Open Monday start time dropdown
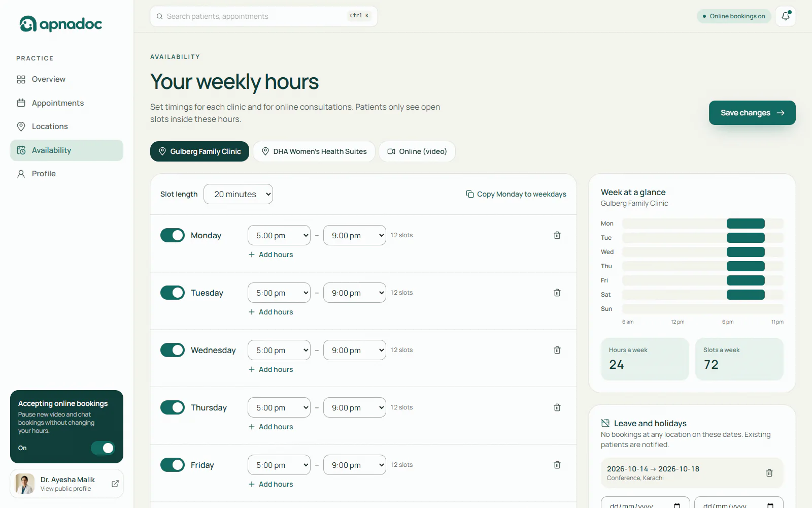This screenshot has width=812, height=508. [x=279, y=235]
